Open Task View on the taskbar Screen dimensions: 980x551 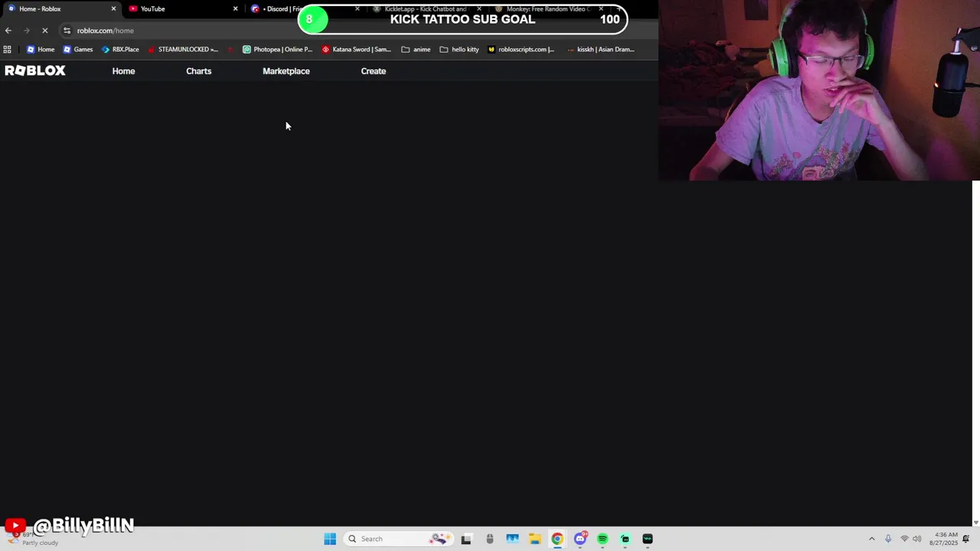click(466, 539)
